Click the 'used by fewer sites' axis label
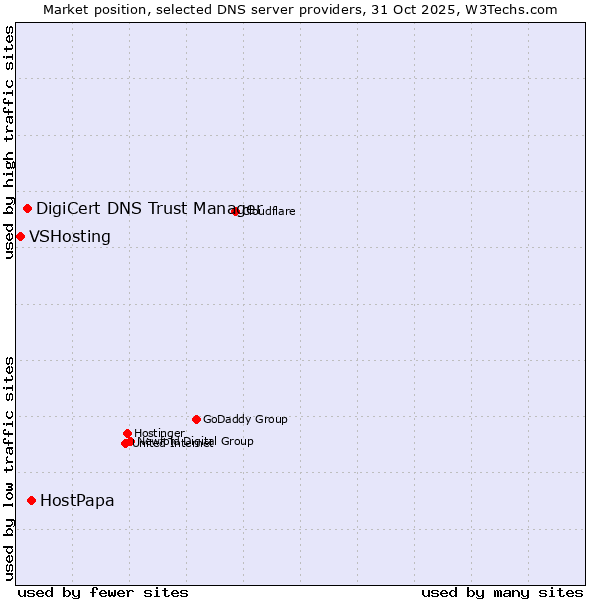Image resolution: width=600 pixels, height=600 pixels. tap(103, 592)
